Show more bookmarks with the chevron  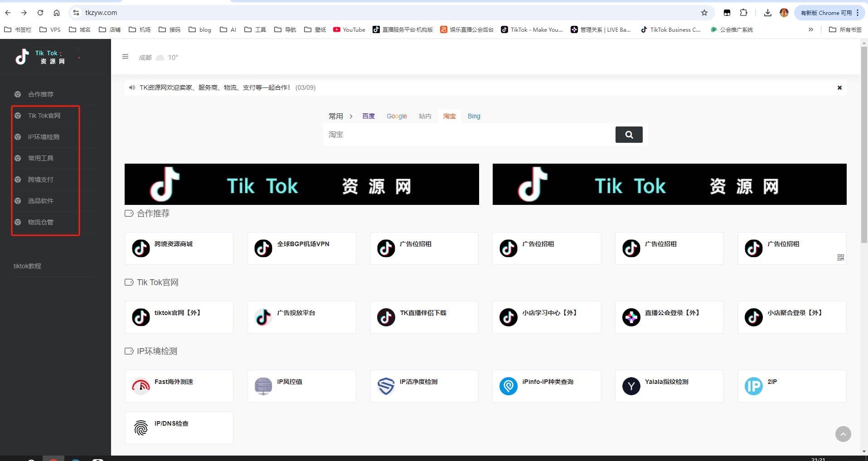tap(811, 29)
